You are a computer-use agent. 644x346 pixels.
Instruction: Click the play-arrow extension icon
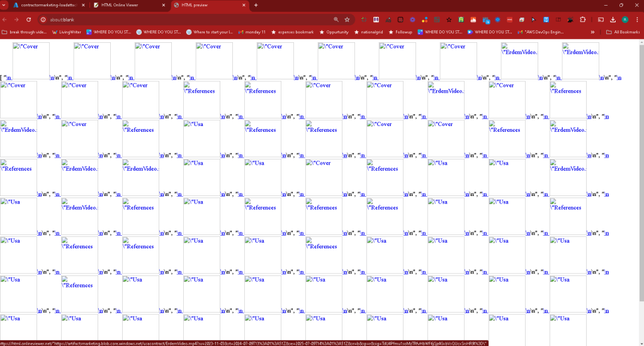pos(533,20)
